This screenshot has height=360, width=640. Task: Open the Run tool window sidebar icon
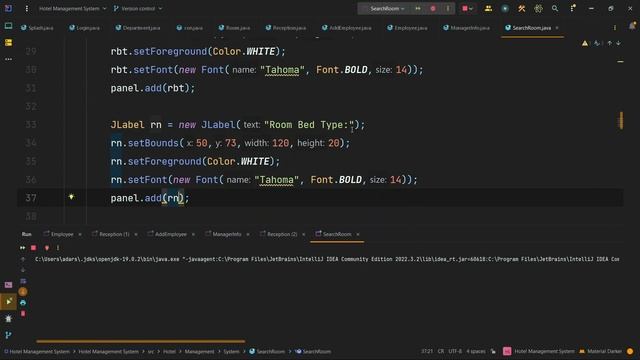pos(8,302)
